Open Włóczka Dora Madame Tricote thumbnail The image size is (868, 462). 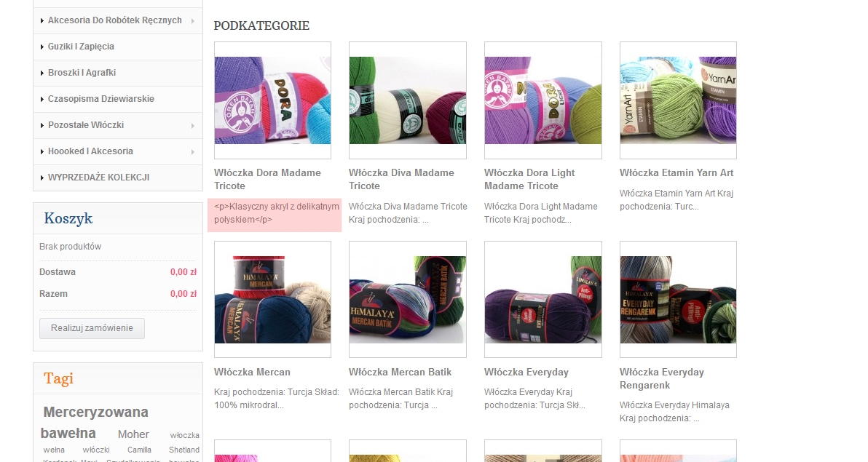click(272, 100)
